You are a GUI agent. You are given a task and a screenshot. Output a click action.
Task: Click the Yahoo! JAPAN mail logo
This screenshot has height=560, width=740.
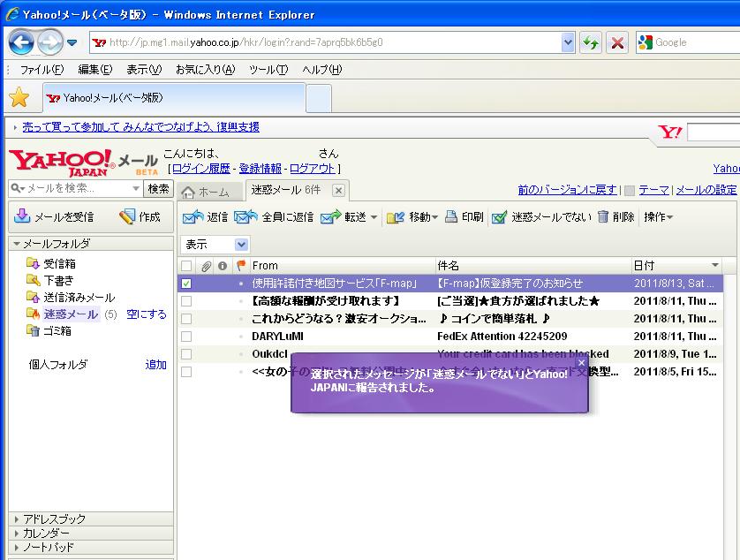click(83, 163)
